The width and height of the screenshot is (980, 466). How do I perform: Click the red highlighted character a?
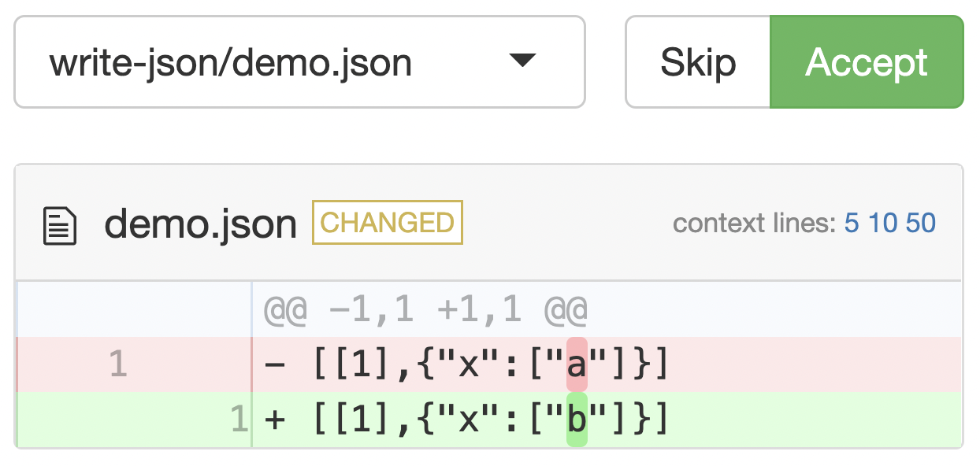[x=577, y=364]
